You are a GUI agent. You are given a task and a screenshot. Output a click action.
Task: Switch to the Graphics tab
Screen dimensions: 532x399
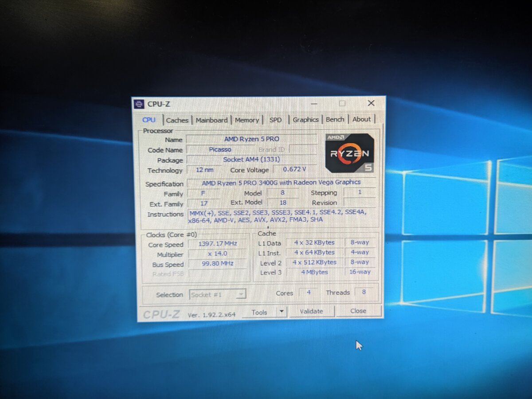[x=305, y=120]
